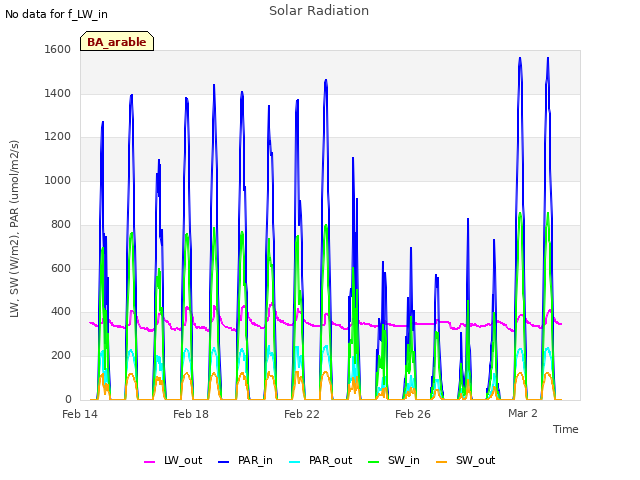
Task: Toggle PAR_in series in legend
Action: click(245, 460)
